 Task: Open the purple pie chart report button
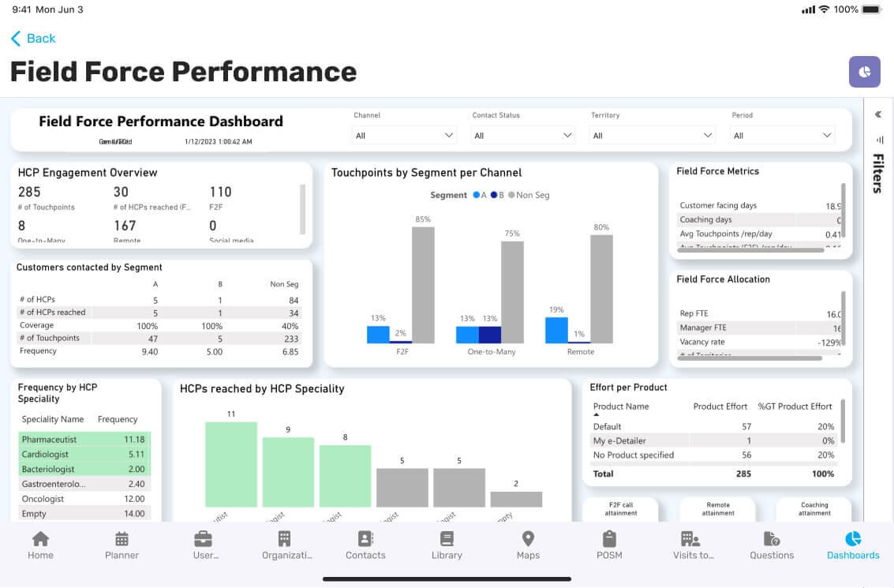(864, 72)
